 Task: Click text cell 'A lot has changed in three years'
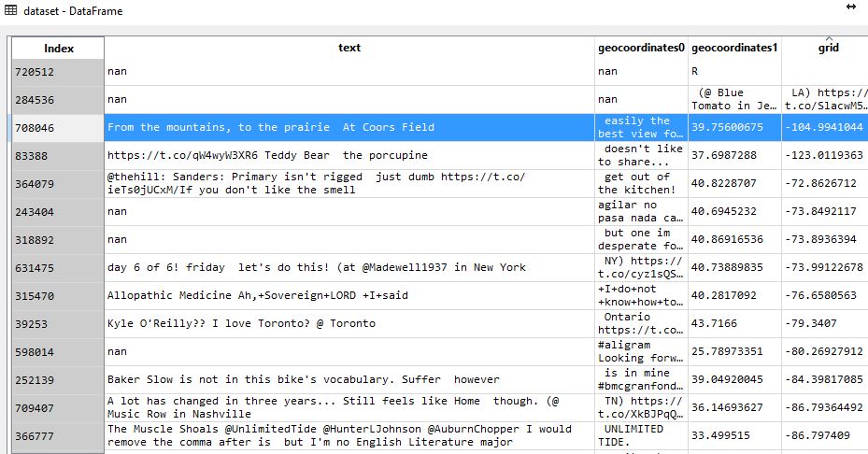coord(349,407)
